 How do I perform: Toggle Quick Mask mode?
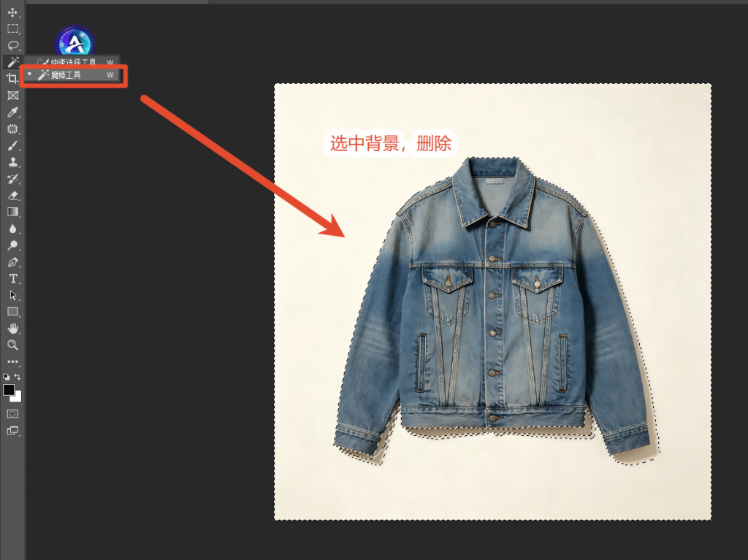(x=13, y=413)
